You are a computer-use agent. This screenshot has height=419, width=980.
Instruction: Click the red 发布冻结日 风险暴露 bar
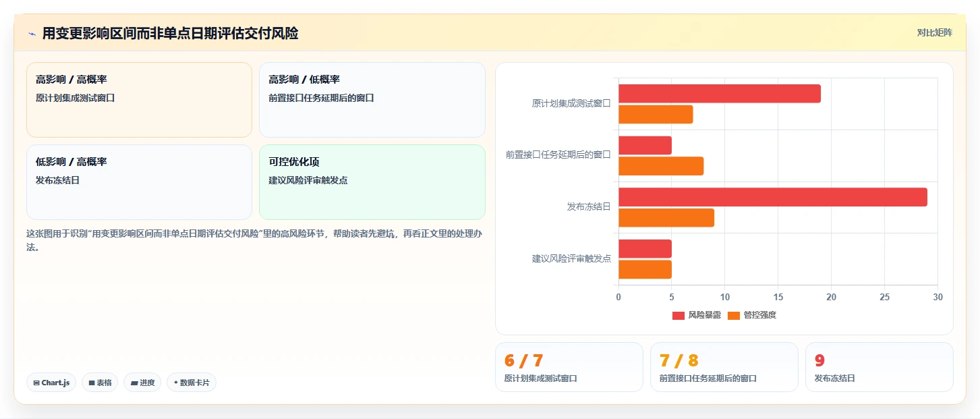773,197
